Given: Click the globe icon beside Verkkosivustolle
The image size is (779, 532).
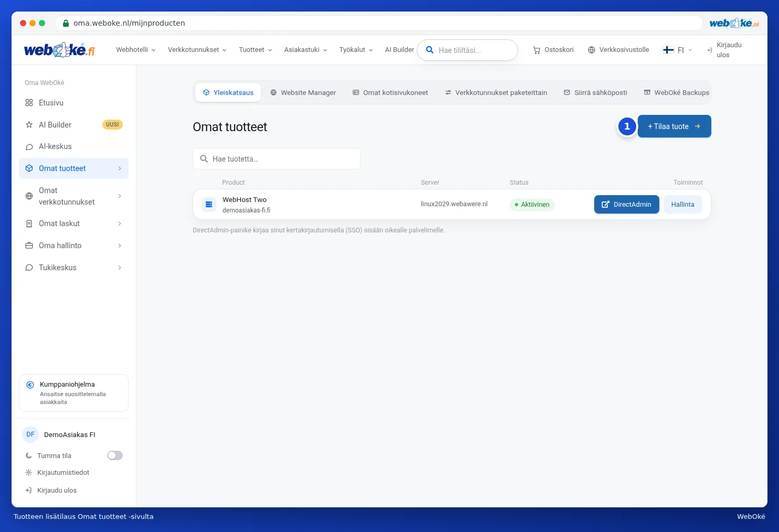Looking at the screenshot, I should pyautogui.click(x=592, y=50).
